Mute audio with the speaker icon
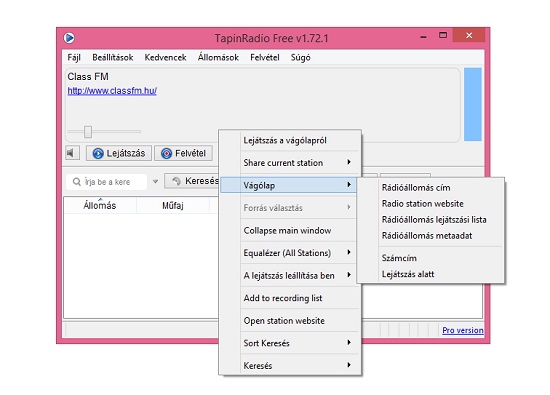 pyautogui.click(x=71, y=153)
